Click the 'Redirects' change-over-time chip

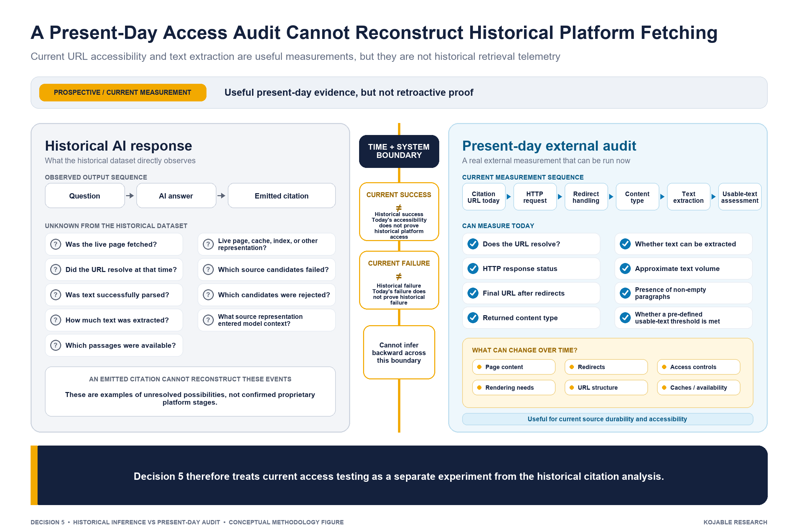606,367
